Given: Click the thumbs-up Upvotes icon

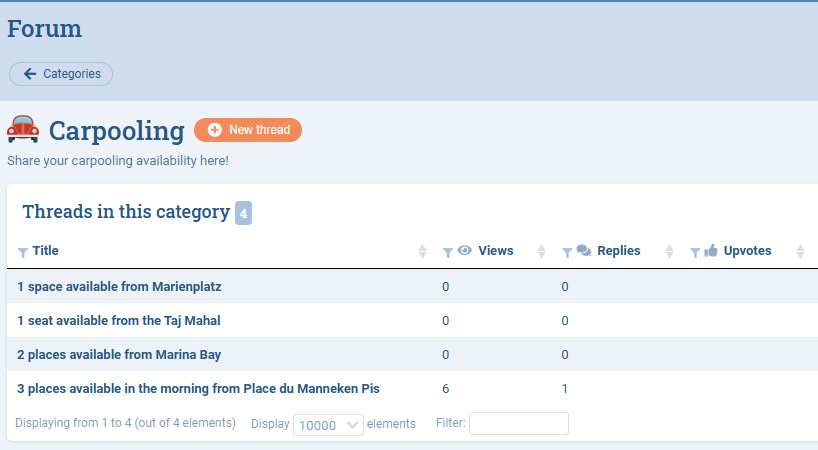Looking at the screenshot, I should pyautogui.click(x=711, y=251).
